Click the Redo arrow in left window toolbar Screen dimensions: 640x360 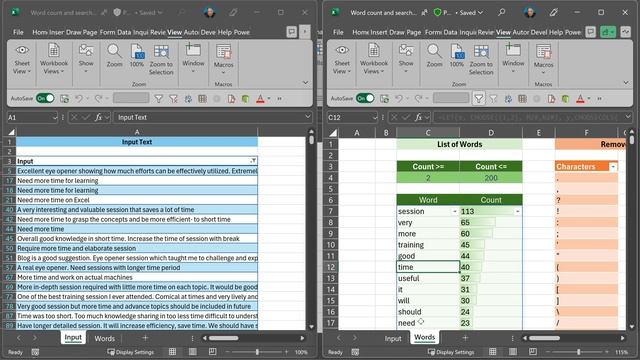tap(98, 99)
